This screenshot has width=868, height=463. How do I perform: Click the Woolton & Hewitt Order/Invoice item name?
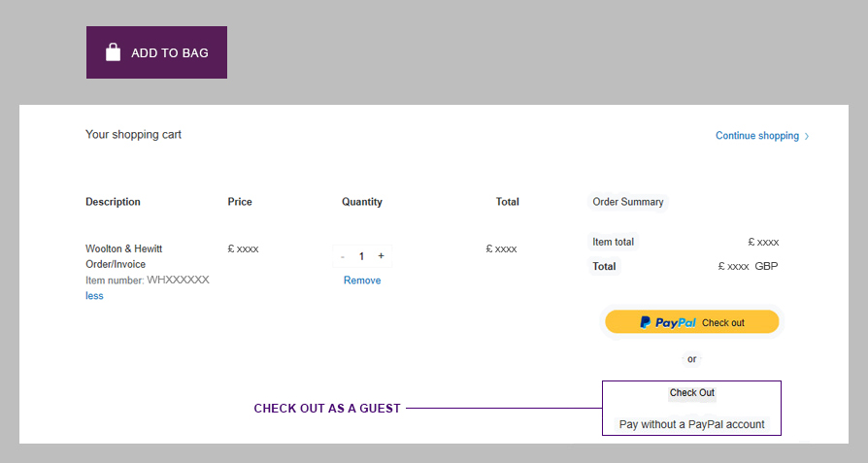pyautogui.click(x=124, y=256)
